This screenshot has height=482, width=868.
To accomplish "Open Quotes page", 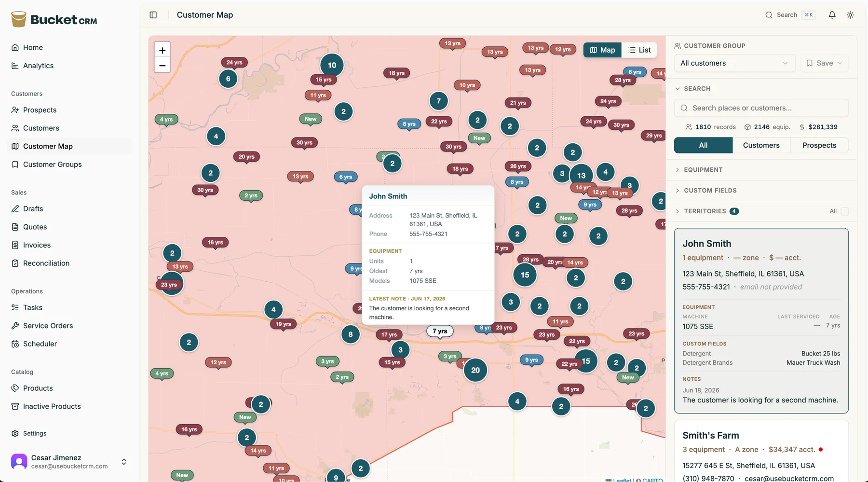I will [70, 227].
